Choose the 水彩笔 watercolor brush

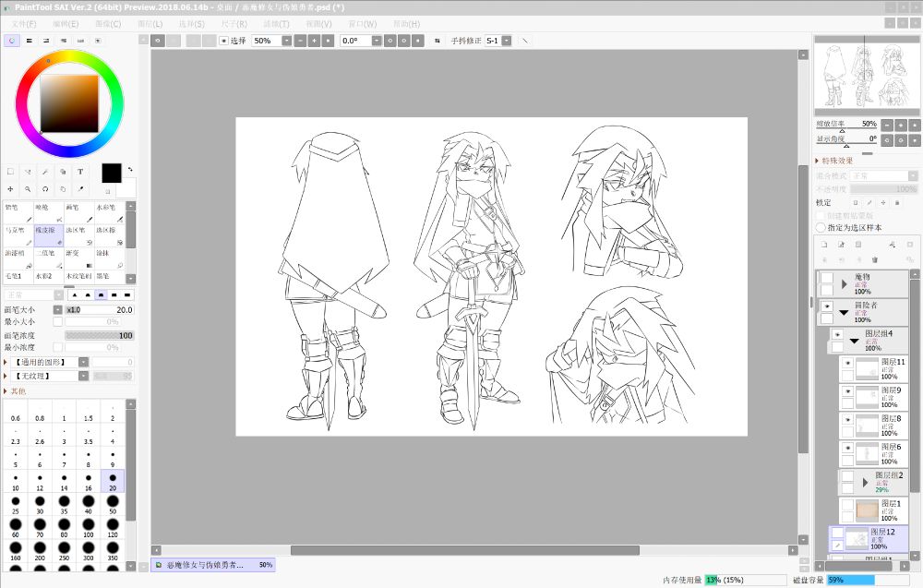tap(109, 212)
